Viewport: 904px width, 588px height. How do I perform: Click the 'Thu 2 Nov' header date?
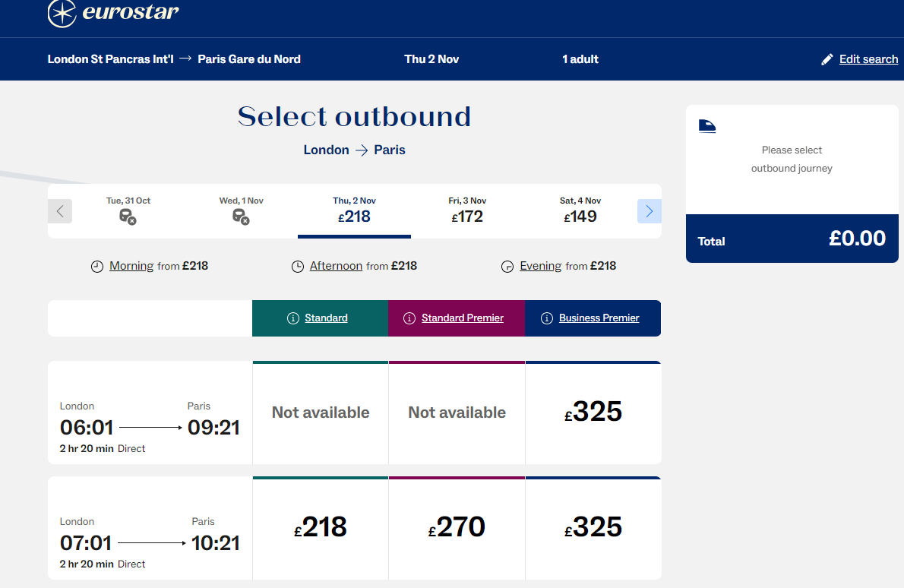[431, 58]
